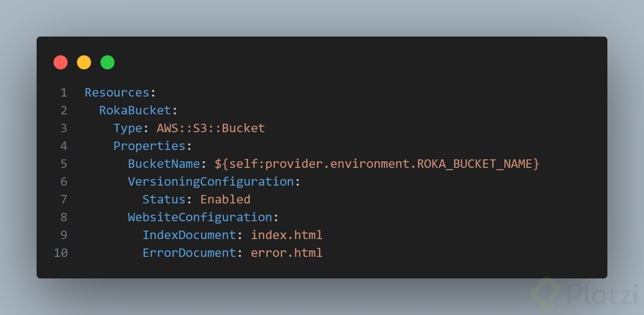Click the green maximize dot

tap(107, 62)
